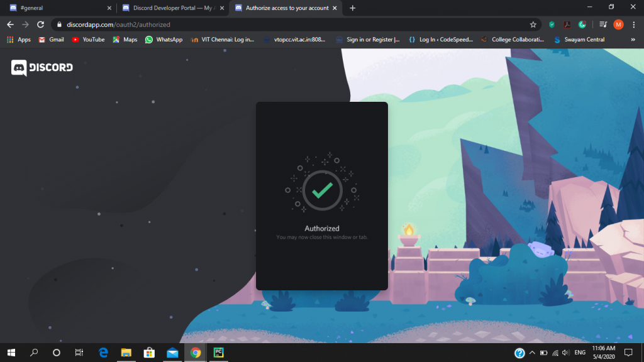644x362 pixels.
Task: Click the address bar showing discordapp.com
Action: tap(283, 25)
